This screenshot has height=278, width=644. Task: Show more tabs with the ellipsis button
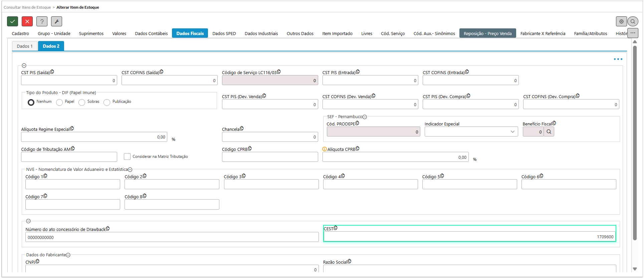coord(633,33)
